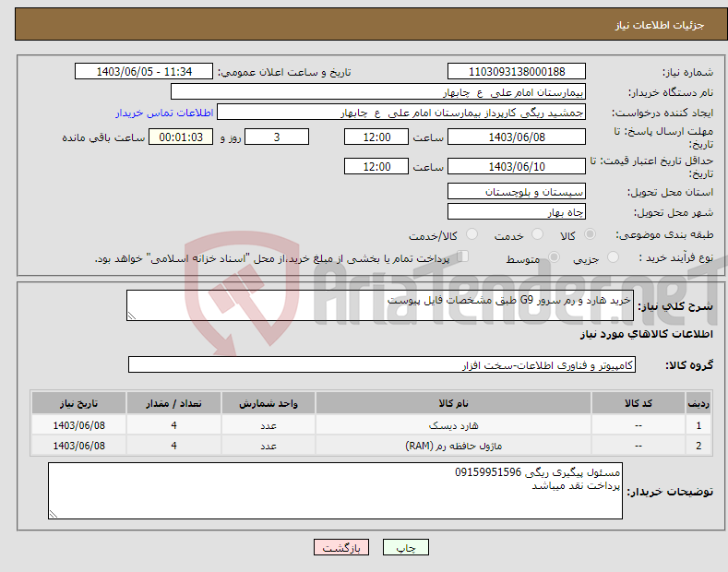Click the بازگشت (back) button
Viewport: 728px width, 572px height.
(x=341, y=547)
